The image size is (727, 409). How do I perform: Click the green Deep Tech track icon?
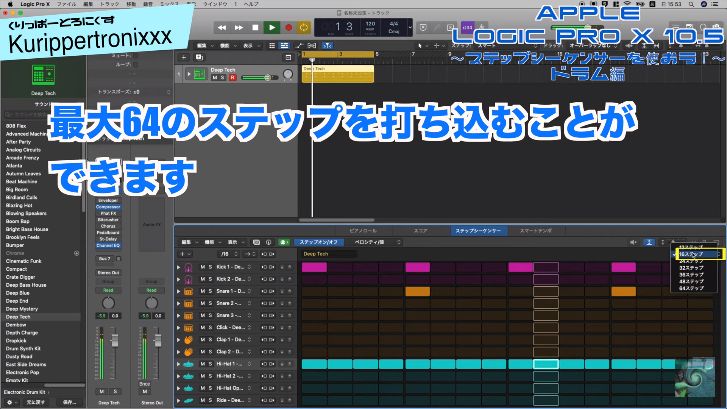[x=199, y=74]
